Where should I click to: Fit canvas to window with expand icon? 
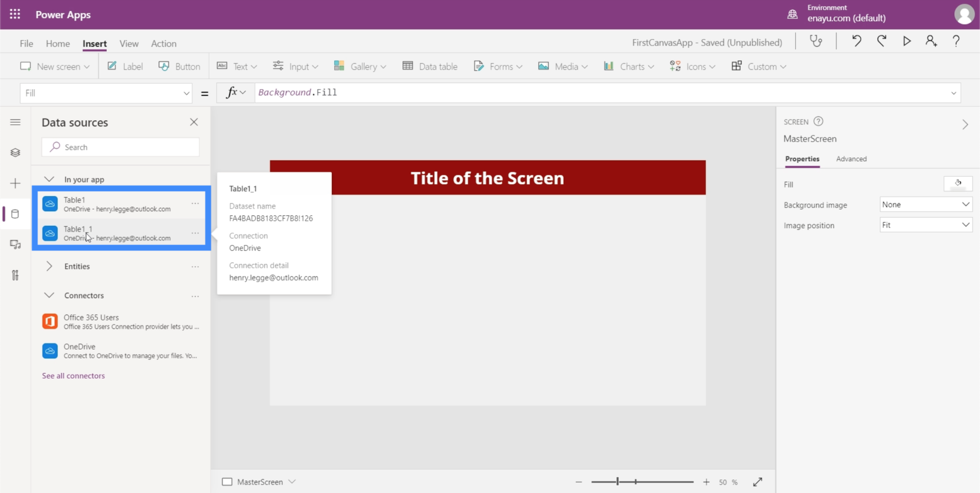(758, 482)
